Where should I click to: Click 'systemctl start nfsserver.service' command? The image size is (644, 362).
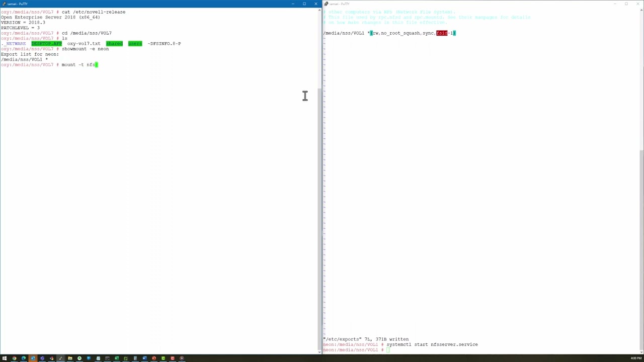click(432, 344)
